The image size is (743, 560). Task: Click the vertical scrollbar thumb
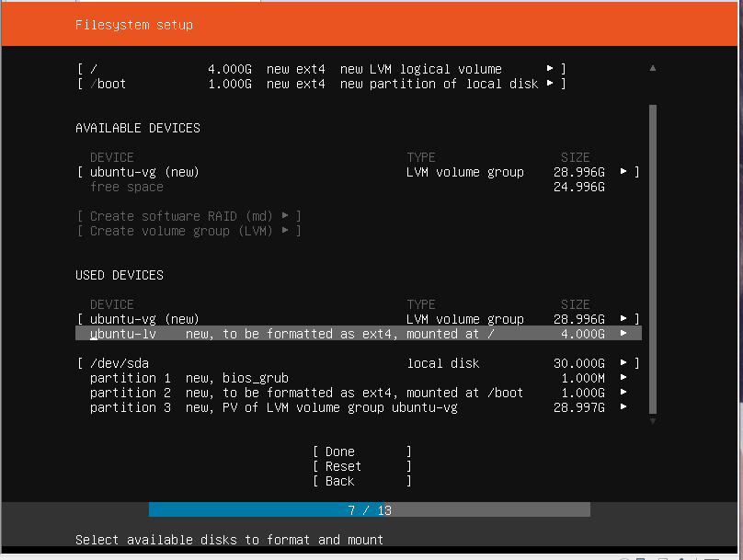tap(653, 259)
